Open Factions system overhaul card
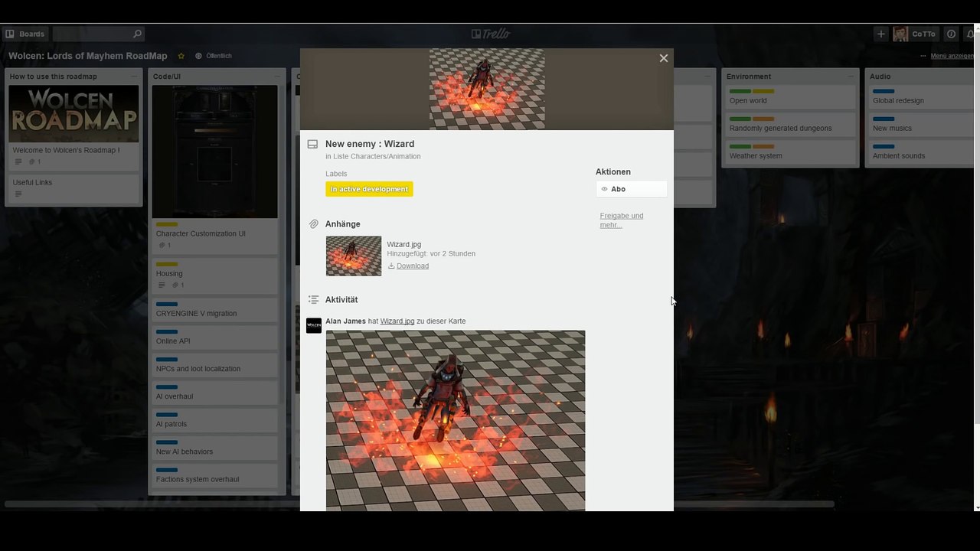 pyautogui.click(x=214, y=475)
